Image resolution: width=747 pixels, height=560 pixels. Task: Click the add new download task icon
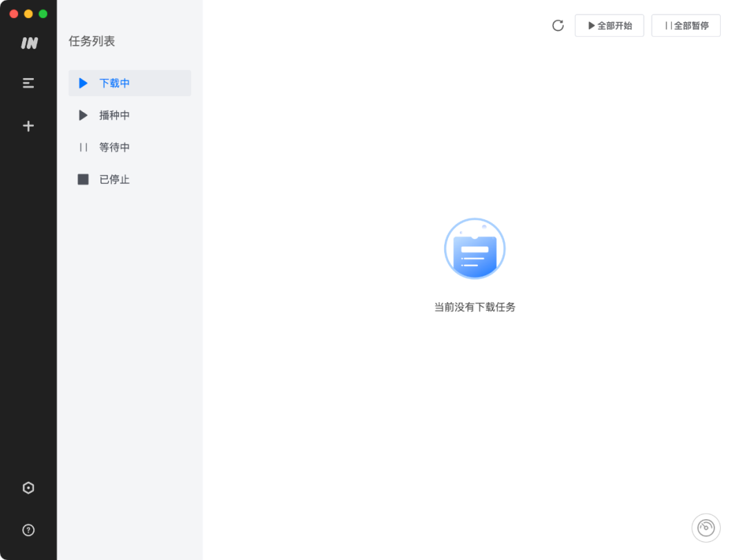tap(28, 125)
